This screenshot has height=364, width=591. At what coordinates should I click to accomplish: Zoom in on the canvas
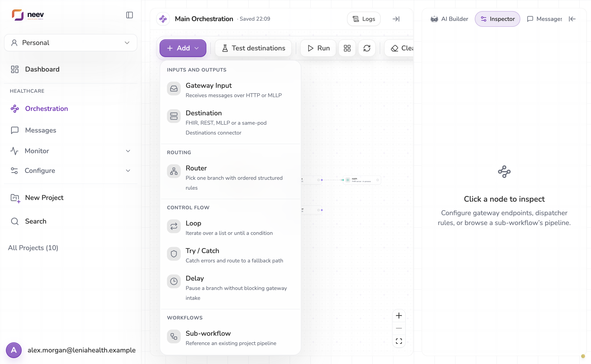(399, 316)
